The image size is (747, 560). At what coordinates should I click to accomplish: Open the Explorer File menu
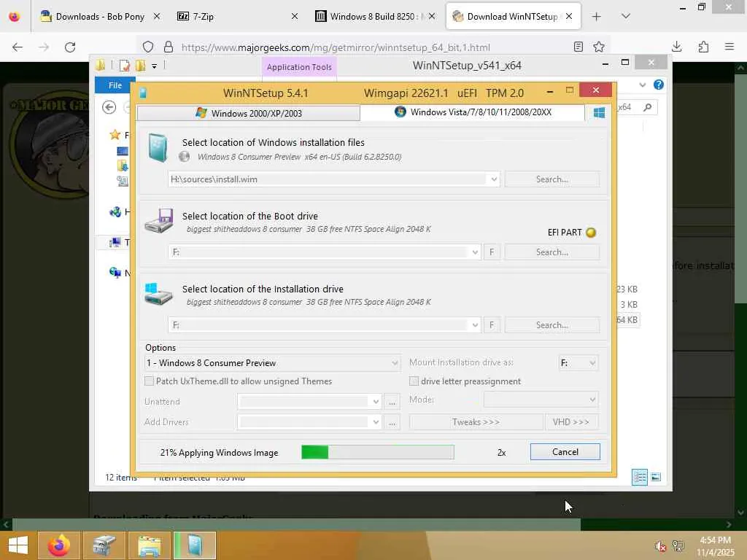pos(115,85)
